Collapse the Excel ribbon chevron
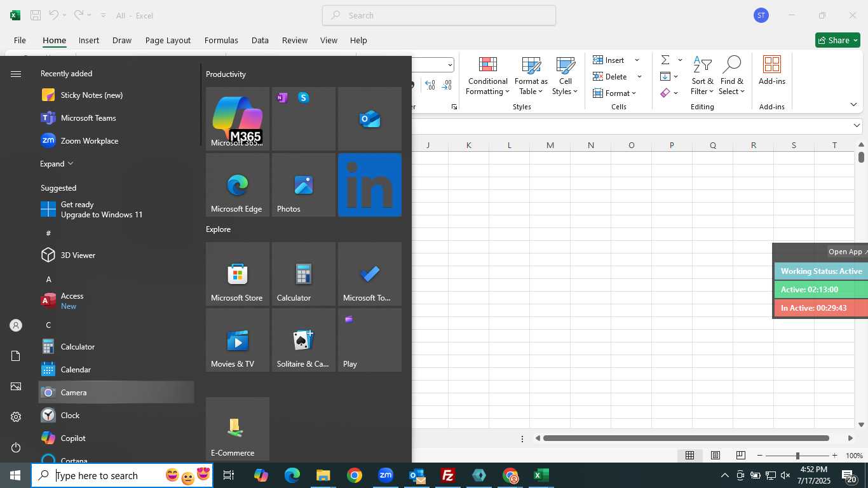 tap(853, 105)
